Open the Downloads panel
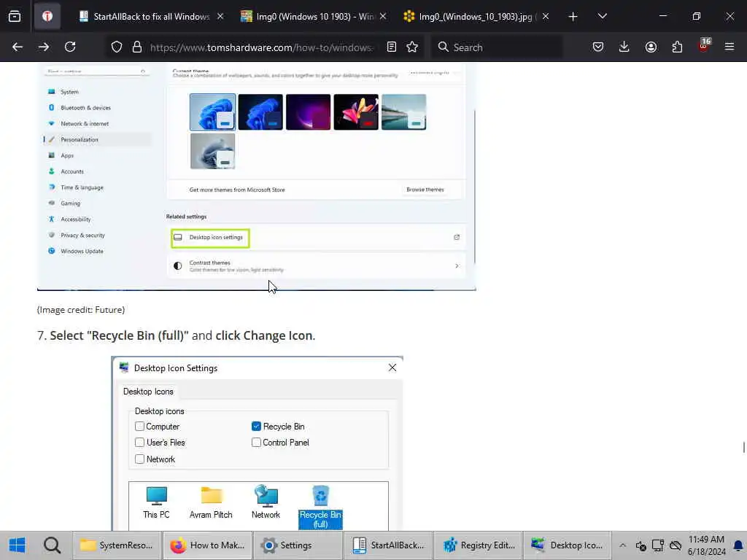This screenshot has height=560, width=747. coord(624,47)
